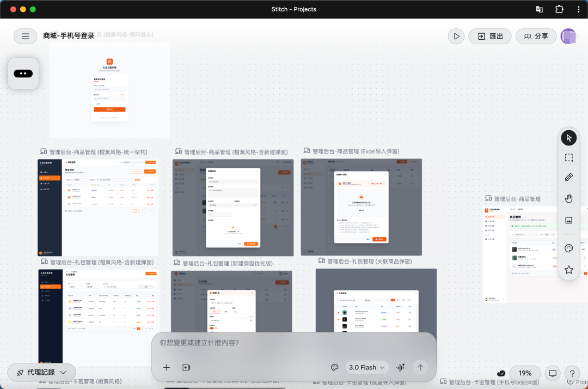This screenshot has width=588, height=389.
Task: Open the extensions puzzle icon
Action: 559,9
